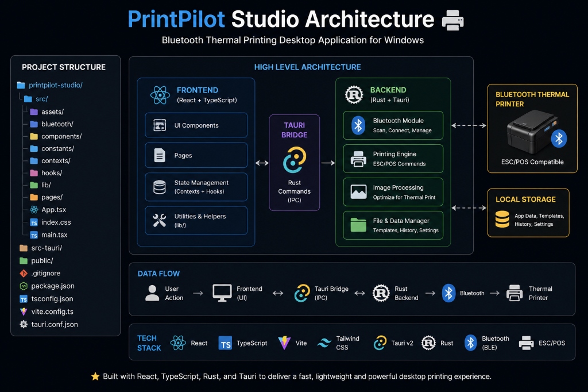Viewport: 588px width, 392px height.
Task: Select the constants/ folder
Action: click(x=52, y=148)
